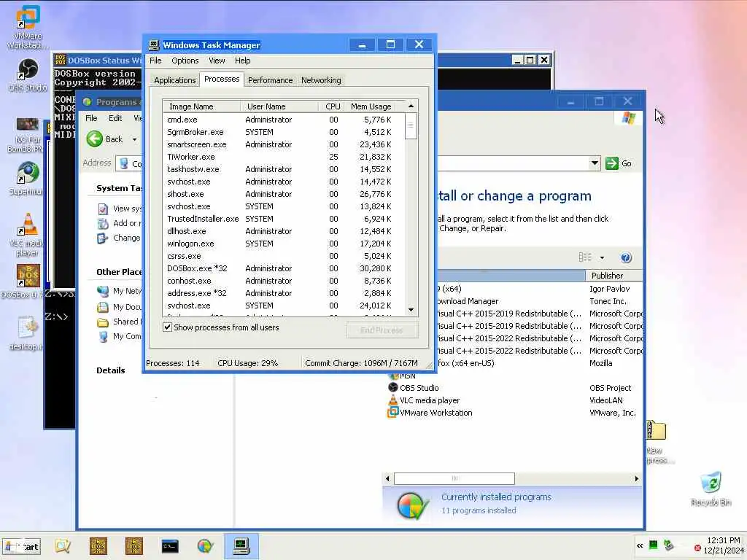Click End Process button

(x=382, y=330)
